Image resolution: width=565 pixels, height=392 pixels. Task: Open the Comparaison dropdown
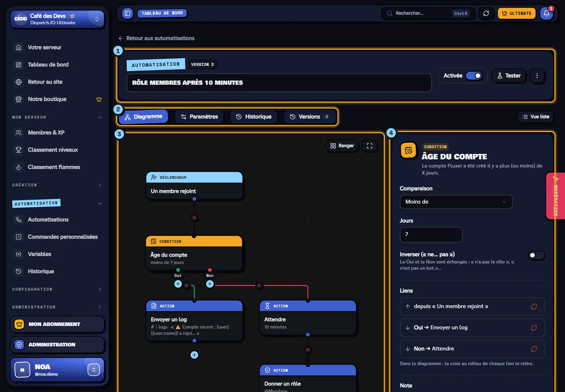click(x=456, y=202)
